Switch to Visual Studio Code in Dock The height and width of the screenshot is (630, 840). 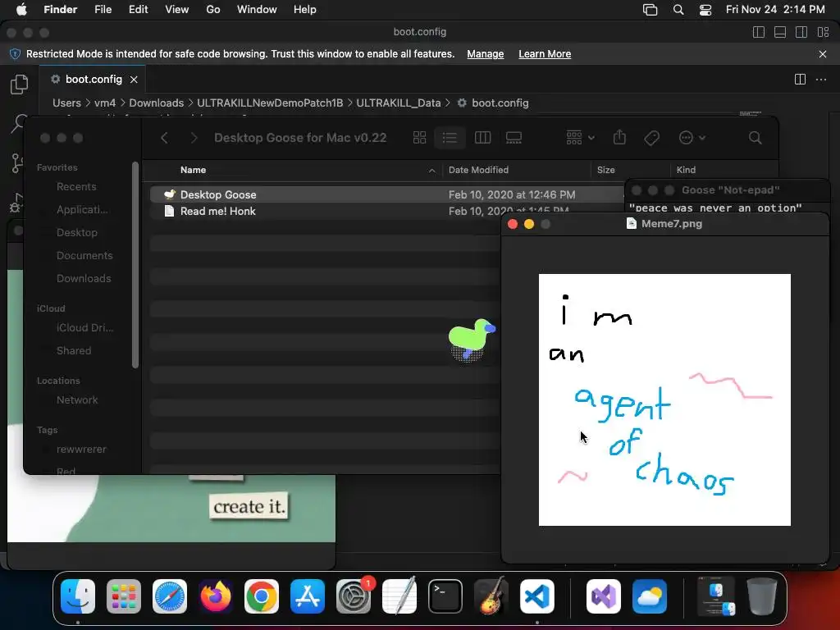point(537,596)
